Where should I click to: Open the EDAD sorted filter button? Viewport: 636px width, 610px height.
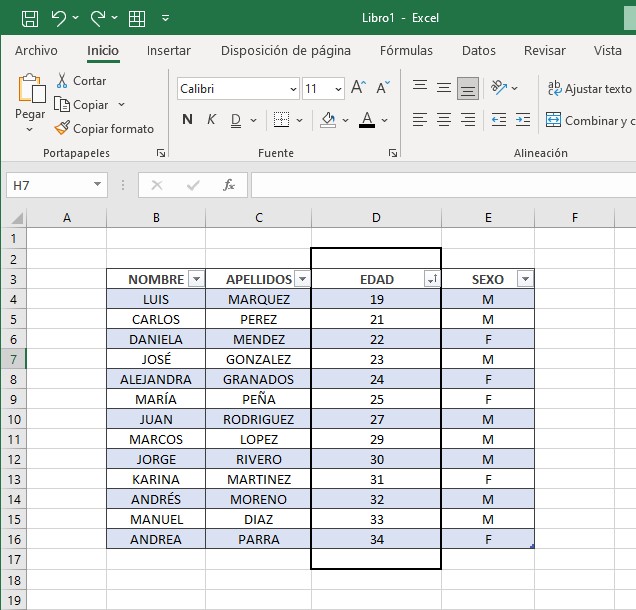pyautogui.click(x=432, y=279)
